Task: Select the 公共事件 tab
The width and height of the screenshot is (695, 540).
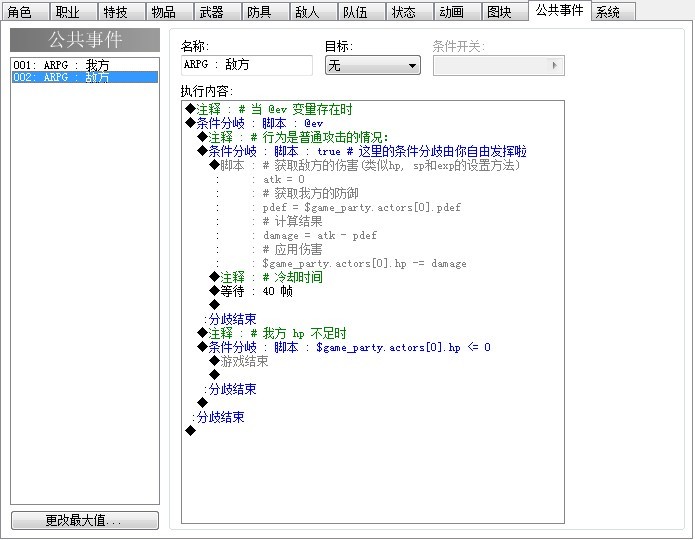Action: tap(560, 11)
